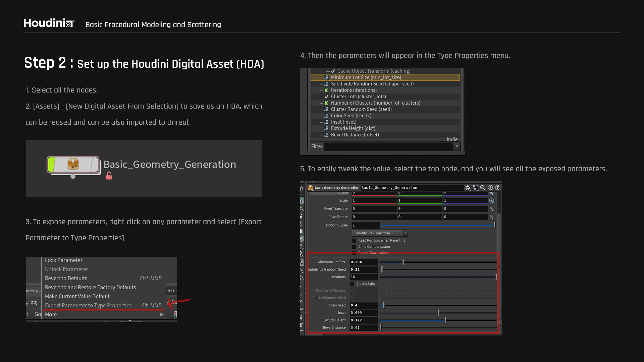Click checkmark icon beside Cache Object Transform
The height and width of the screenshot is (362, 644).
[x=333, y=71]
